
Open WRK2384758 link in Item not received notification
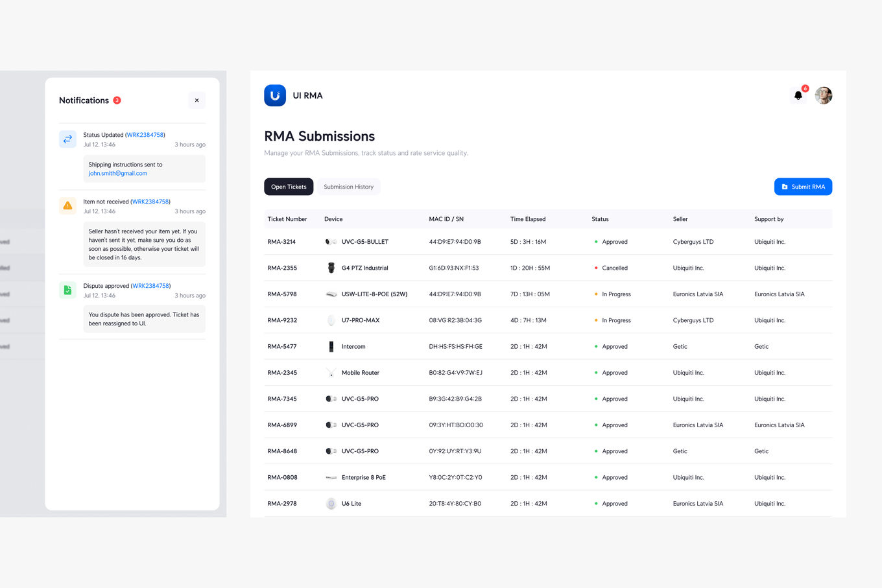(x=150, y=202)
